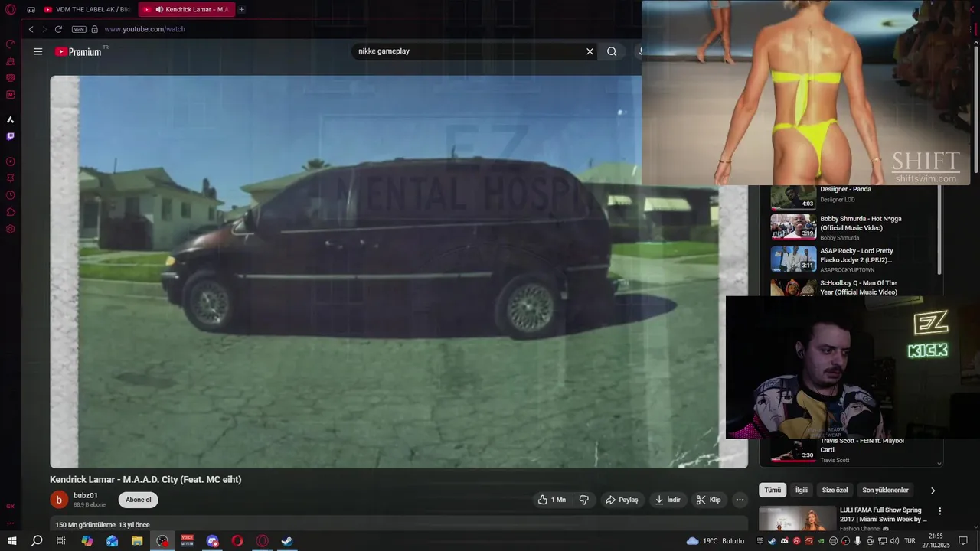Toggle the VPN badge in address bar
Viewport: 980px width, 551px height.
79,29
